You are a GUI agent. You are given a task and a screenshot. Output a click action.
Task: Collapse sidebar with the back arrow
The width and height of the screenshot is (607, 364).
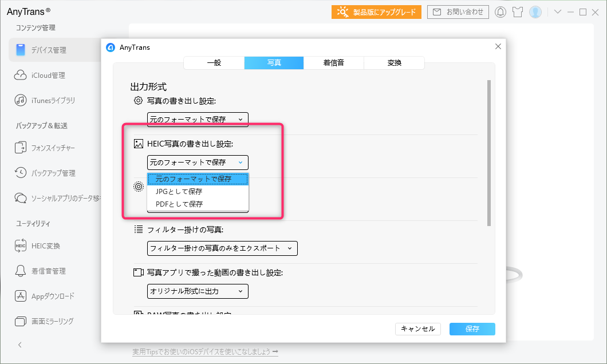[19, 345]
